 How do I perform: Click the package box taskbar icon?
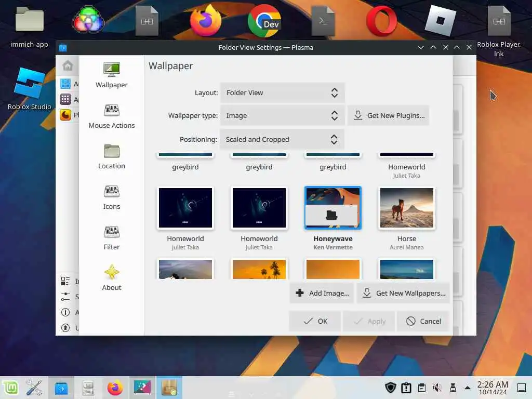[x=169, y=388]
